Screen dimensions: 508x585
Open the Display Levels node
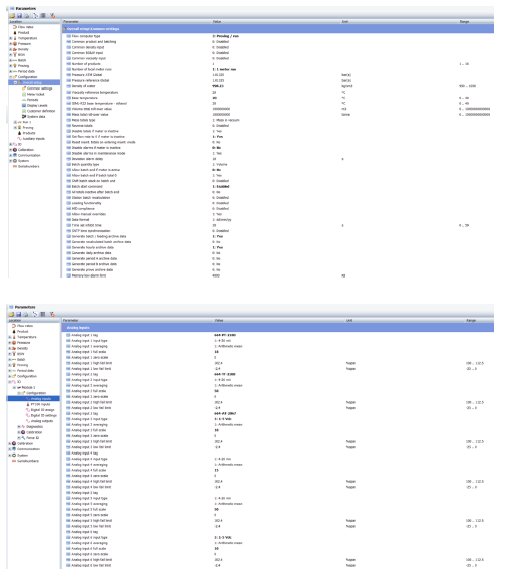click(37, 106)
